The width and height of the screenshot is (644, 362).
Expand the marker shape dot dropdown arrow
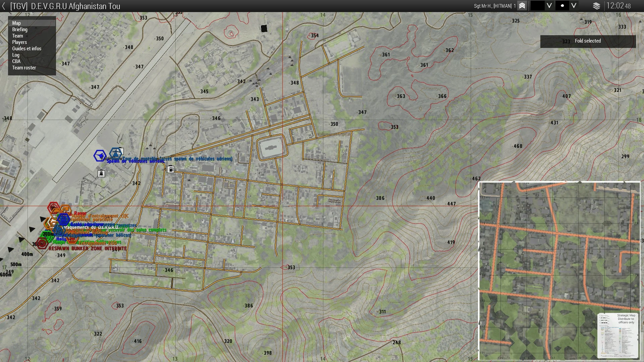point(574,6)
